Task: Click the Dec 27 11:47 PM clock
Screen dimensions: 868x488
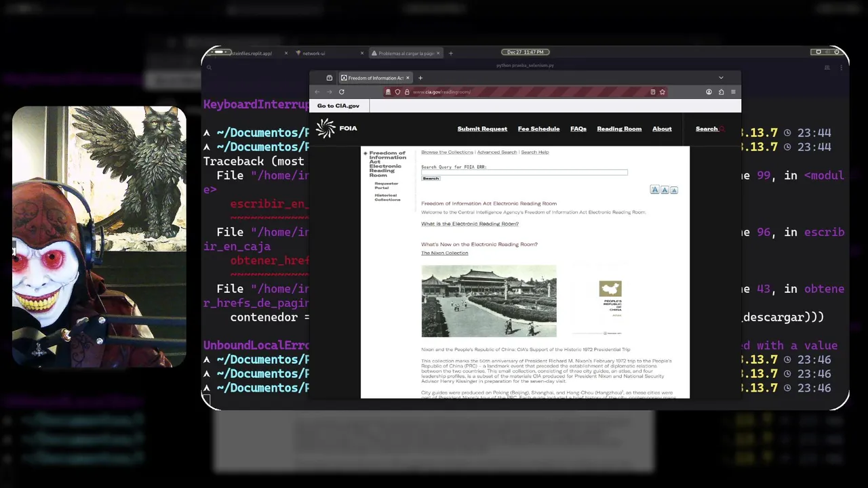Action: point(526,52)
